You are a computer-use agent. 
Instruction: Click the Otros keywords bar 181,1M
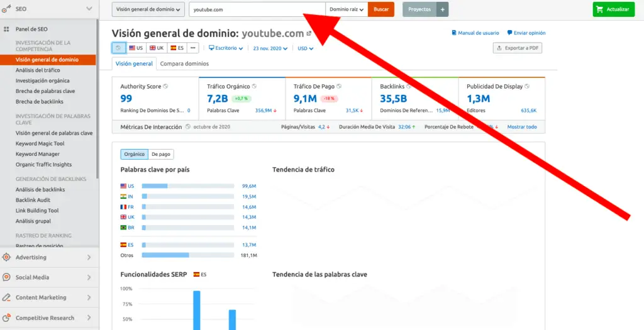188,255
